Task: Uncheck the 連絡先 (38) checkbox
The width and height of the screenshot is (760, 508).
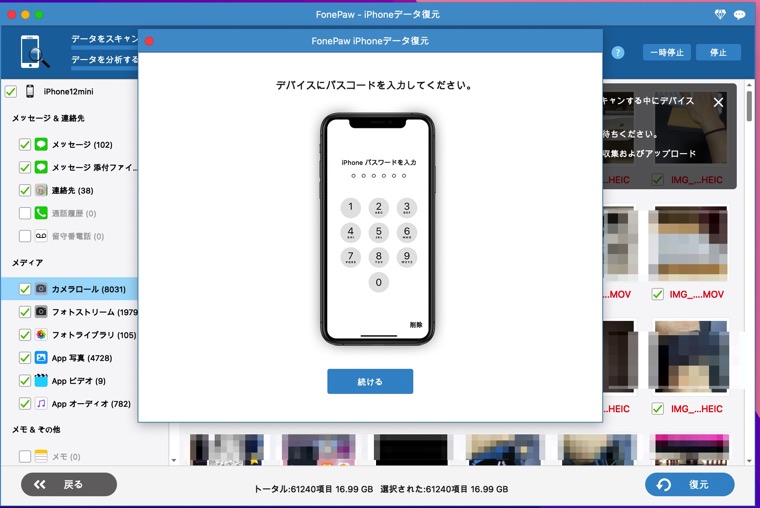Action: [x=25, y=190]
